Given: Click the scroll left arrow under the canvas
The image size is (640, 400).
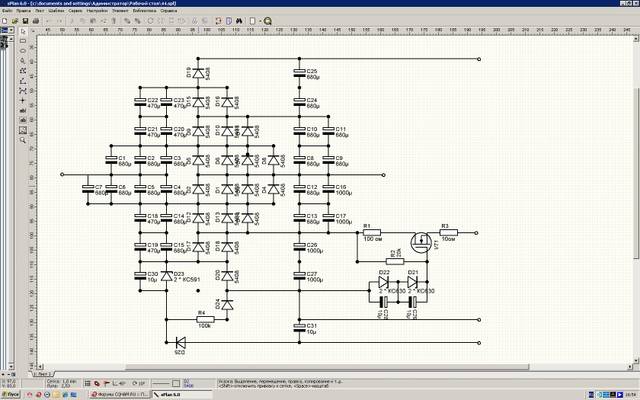Looking at the screenshot, I should (40, 367).
